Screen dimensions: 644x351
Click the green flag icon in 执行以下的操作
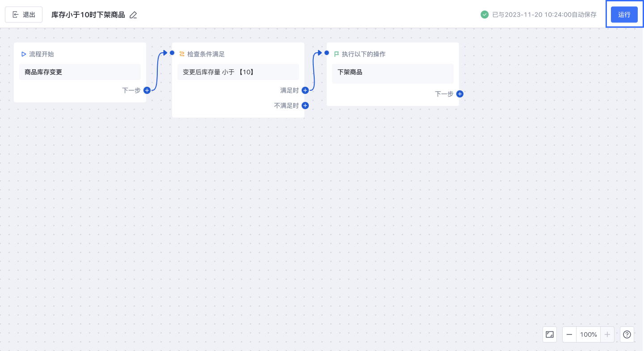(x=337, y=54)
